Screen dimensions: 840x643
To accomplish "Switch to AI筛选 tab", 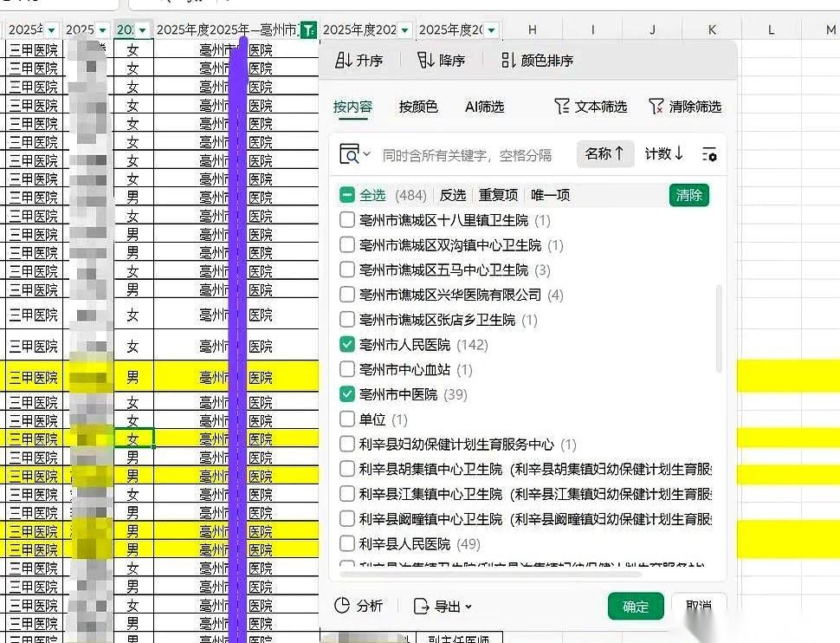I will pos(484,107).
